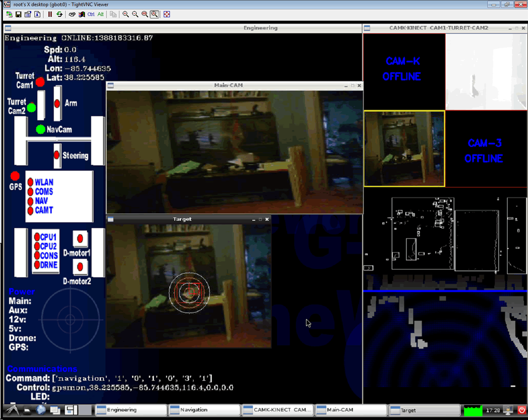The height and width of the screenshot is (420, 528).
Task: Send Ctrl+Esc using the Windows flag icon
Action: 81,14
